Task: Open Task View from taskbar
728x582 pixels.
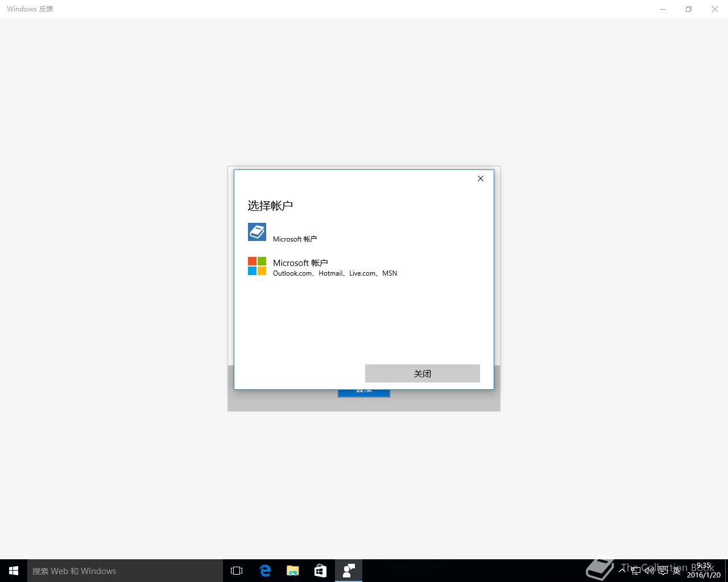Action: click(x=237, y=571)
